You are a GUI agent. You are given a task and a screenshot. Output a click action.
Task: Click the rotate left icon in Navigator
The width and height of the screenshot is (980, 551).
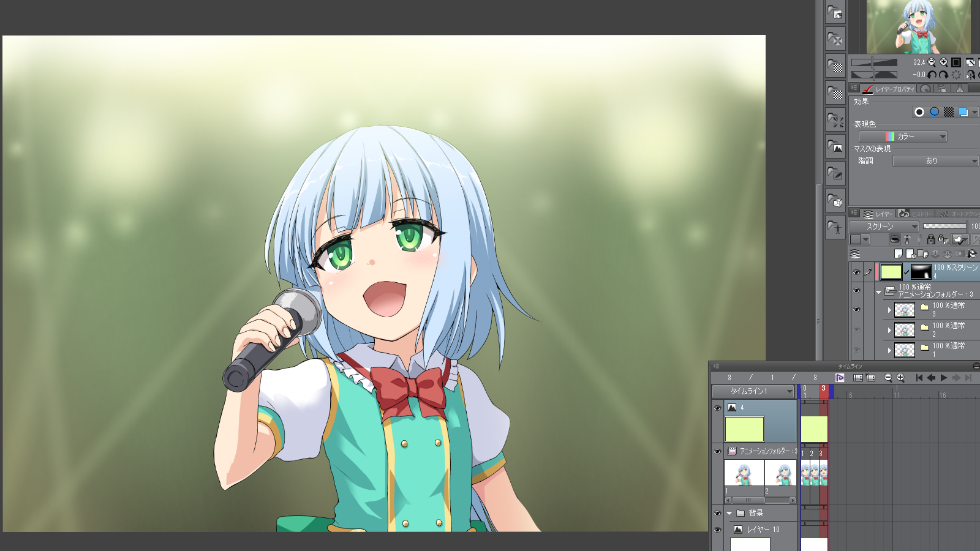932,75
